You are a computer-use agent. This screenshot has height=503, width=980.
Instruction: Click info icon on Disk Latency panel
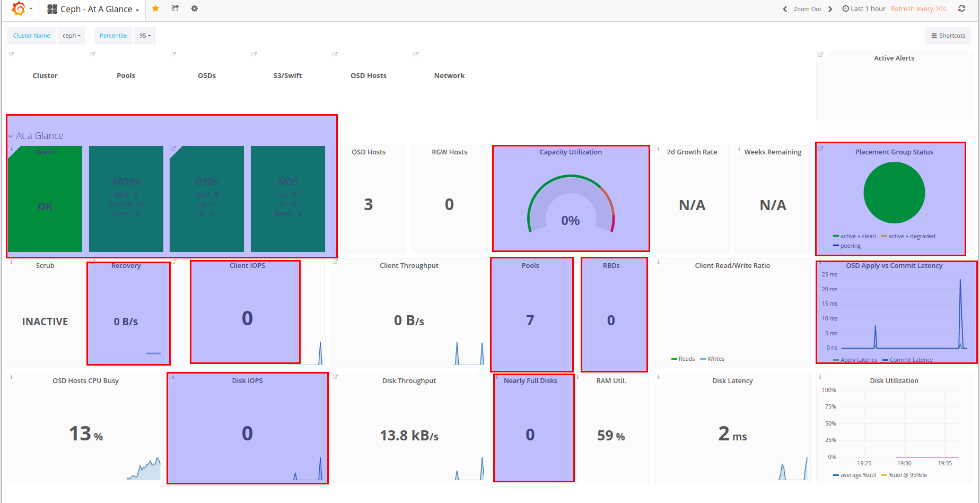658,377
